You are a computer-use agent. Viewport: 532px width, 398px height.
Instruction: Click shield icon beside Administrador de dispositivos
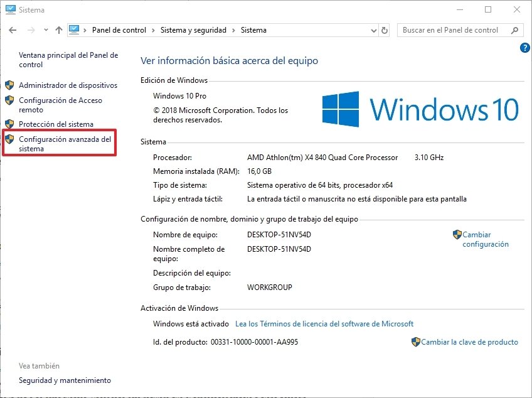[9, 85]
